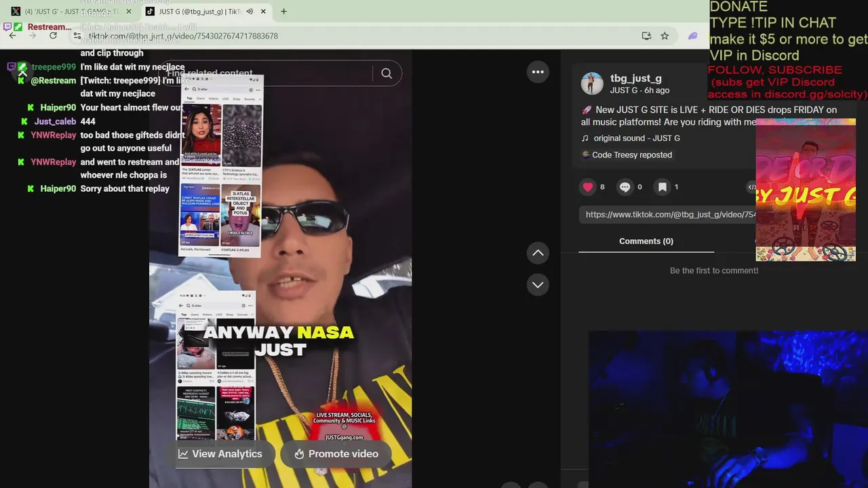Open a new browser tab
The width and height of the screenshot is (868, 488).
[283, 12]
